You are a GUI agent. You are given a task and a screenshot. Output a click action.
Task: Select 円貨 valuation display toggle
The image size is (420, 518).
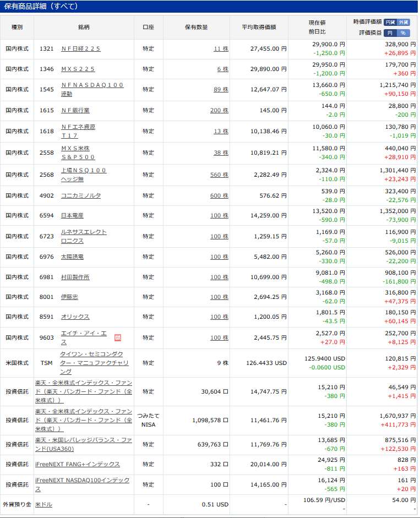tap(390, 22)
